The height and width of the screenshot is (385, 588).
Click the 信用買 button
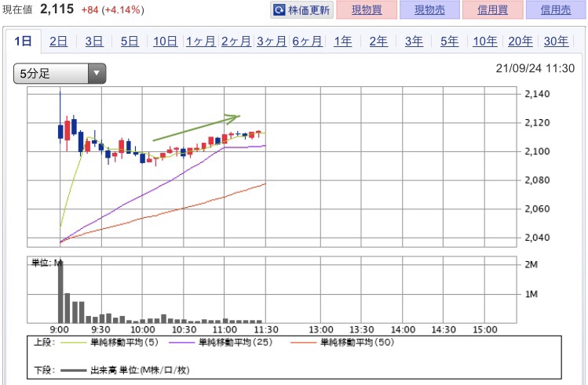493,9
